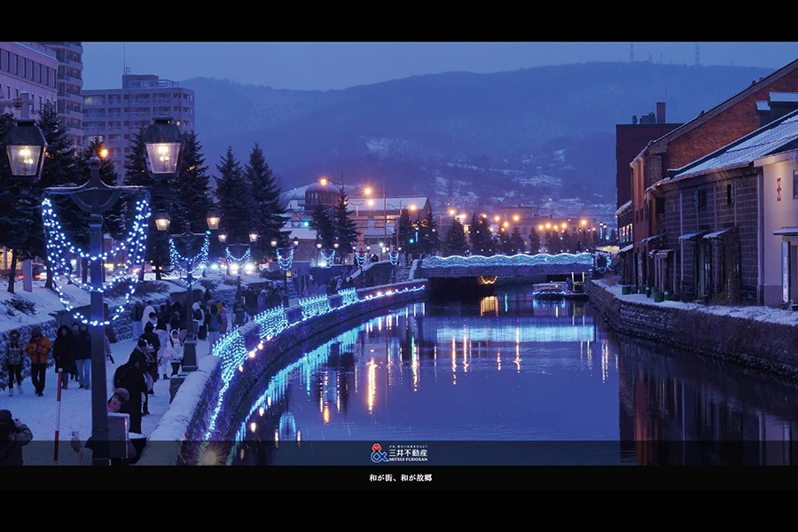Click the MITSUI FUDOSAN English text
The width and height of the screenshot is (798, 532).
click(408, 459)
